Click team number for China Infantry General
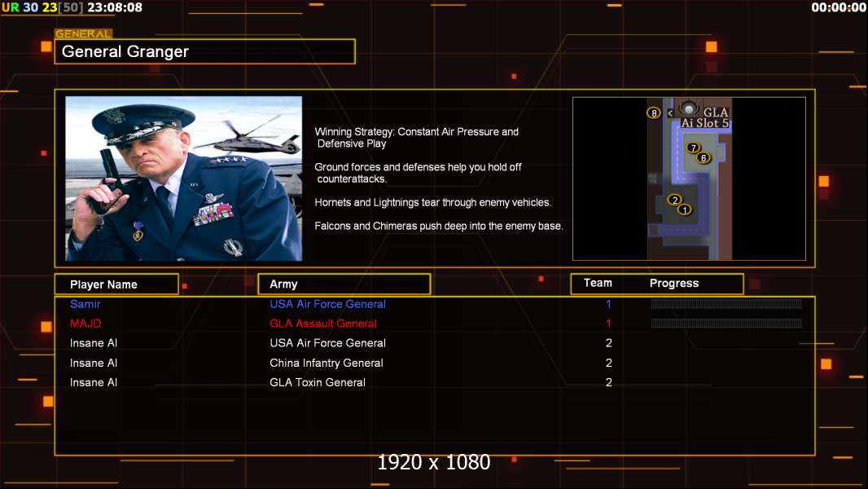Image resolution: width=868 pixels, height=489 pixels. click(609, 363)
